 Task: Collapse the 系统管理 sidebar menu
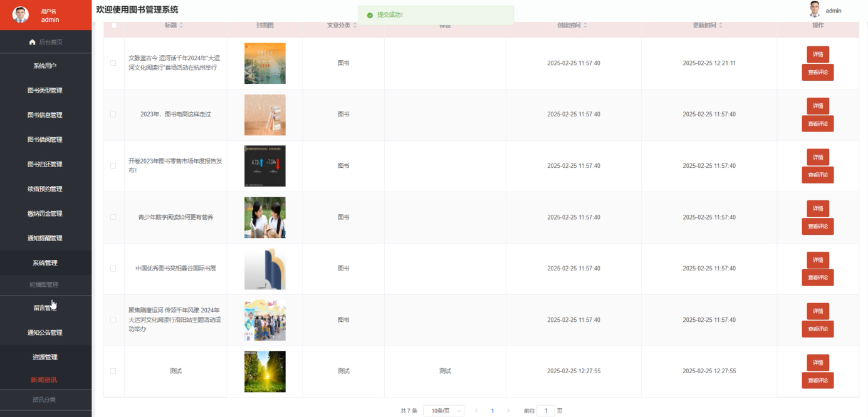point(46,263)
